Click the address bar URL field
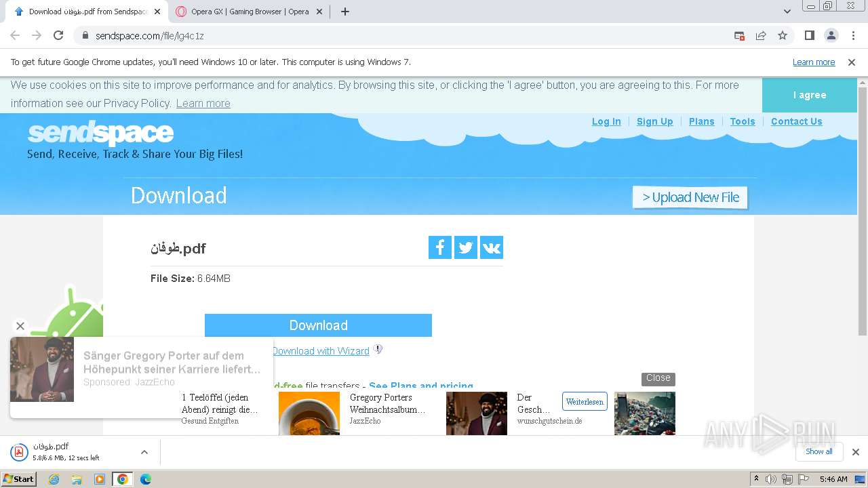This screenshot has height=488, width=868. [407, 35]
